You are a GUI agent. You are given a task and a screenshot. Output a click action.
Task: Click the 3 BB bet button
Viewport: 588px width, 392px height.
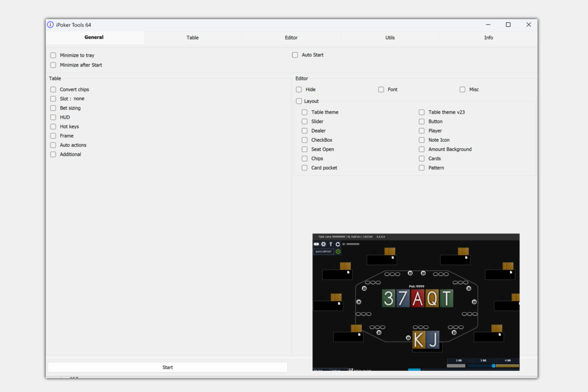(483, 360)
